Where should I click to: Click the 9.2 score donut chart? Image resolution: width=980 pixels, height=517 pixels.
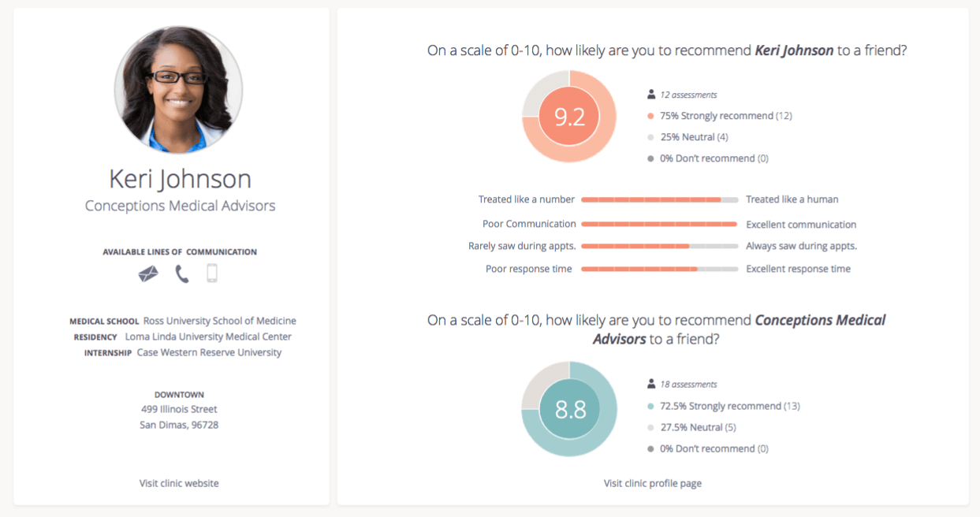pyautogui.click(x=569, y=117)
